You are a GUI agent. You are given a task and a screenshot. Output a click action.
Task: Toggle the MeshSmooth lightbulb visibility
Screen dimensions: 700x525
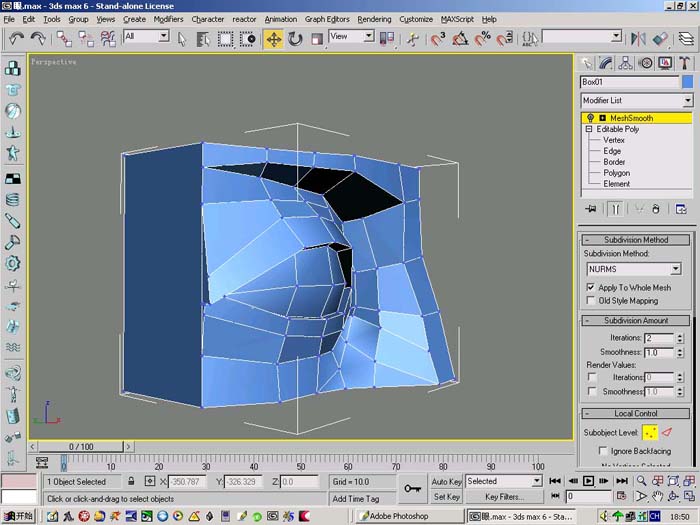point(590,118)
